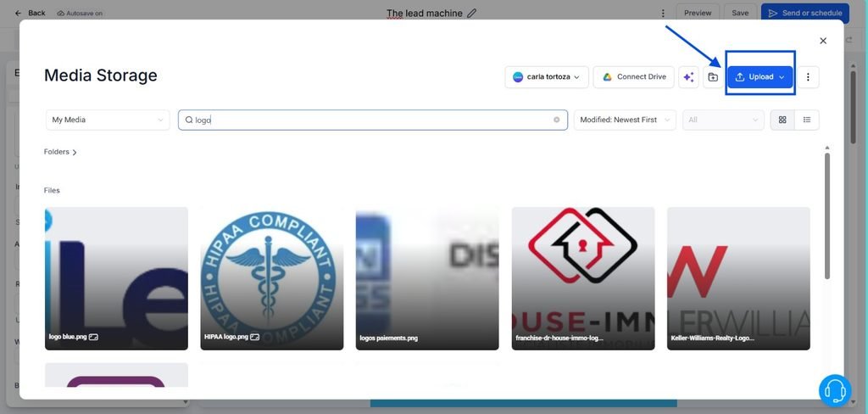The height and width of the screenshot is (414, 868).
Task: Click Connect Drive button
Action: (x=634, y=77)
